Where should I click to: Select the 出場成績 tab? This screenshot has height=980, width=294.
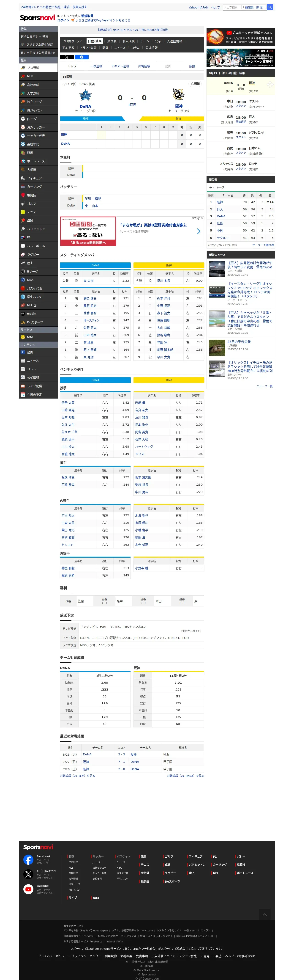click(144, 66)
